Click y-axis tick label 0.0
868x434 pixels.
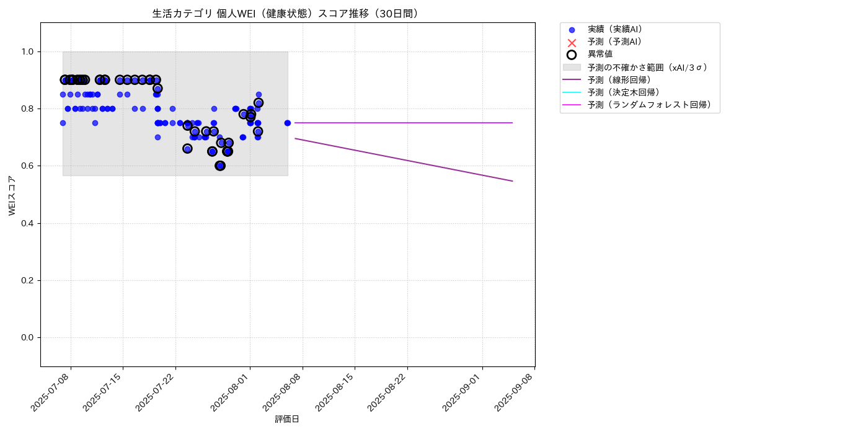click(29, 337)
